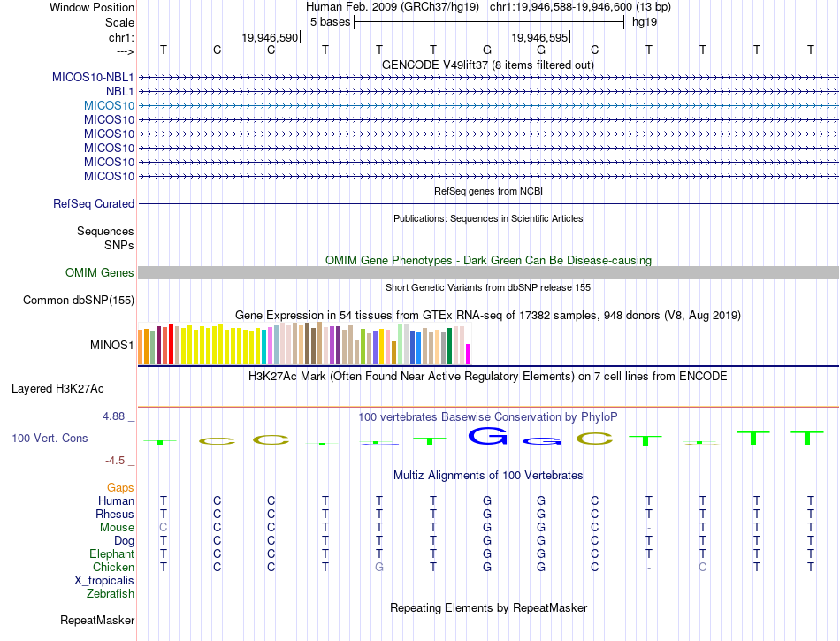Click the chr1:19,946,588-19,946,600 (13 bp) coordinates
The width and height of the screenshot is (840, 641).
(x=580, y=7)
